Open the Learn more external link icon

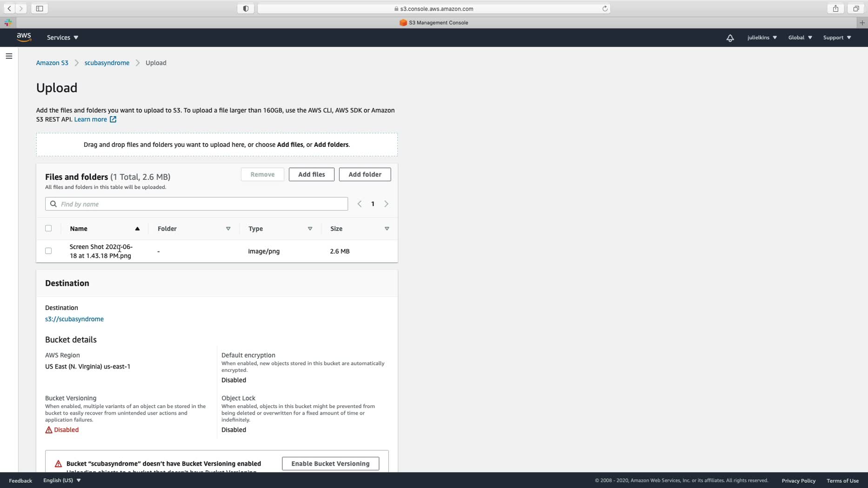(113, 119)
